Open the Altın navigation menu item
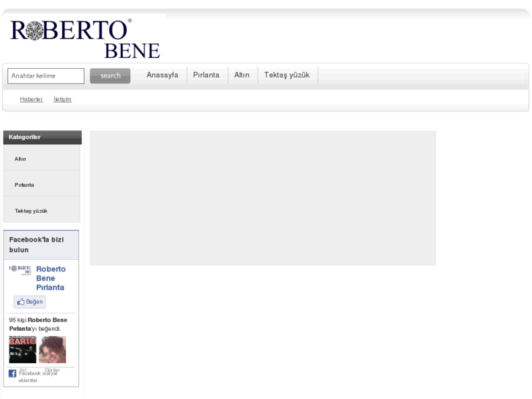 click(242, 75)
